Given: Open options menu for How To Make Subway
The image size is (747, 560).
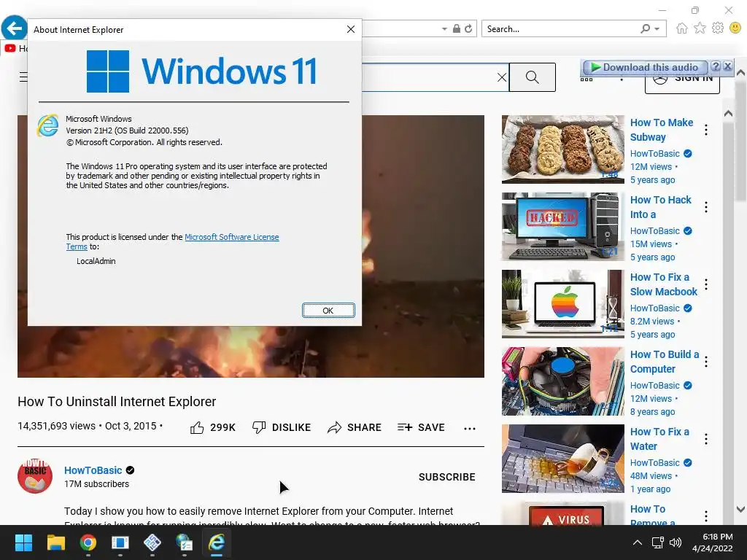Looking at the screenshot, I should (706, 130).
